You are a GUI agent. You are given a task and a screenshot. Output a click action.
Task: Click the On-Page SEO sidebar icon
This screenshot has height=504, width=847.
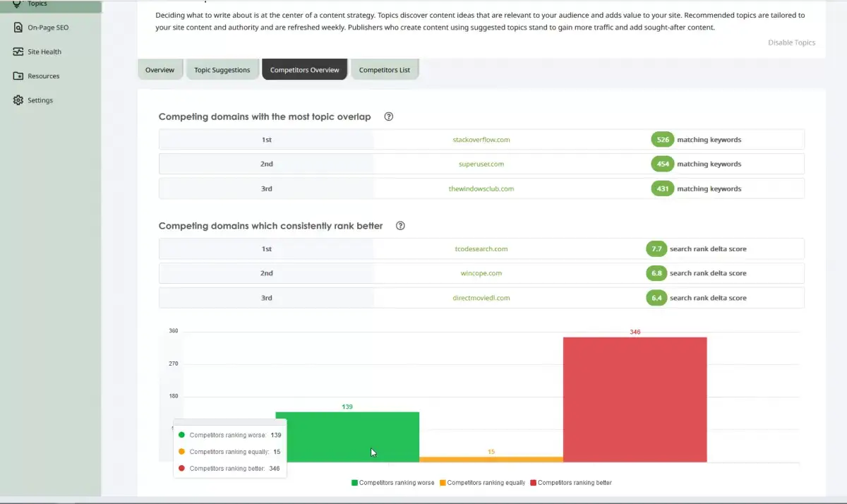pyautogui.click(x=18, y=28)
